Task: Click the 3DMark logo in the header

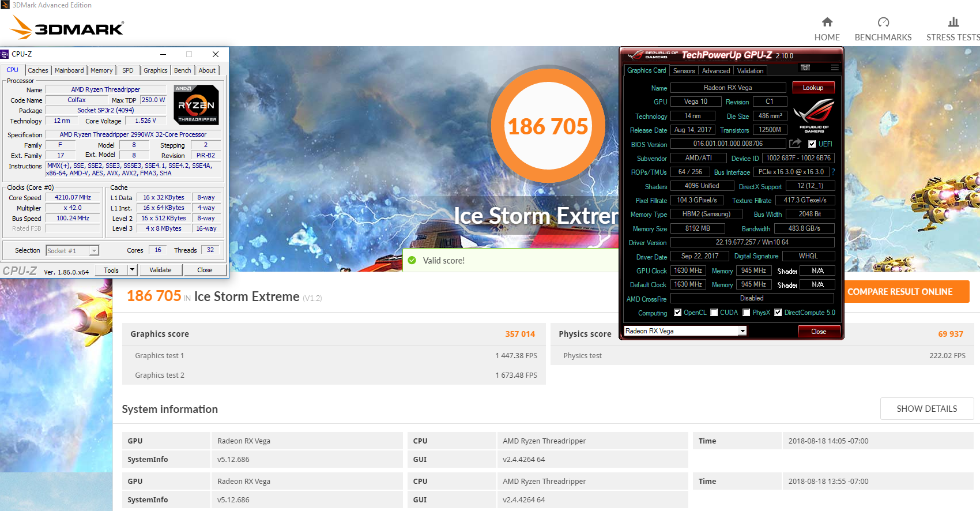Action: click(67, 27)
